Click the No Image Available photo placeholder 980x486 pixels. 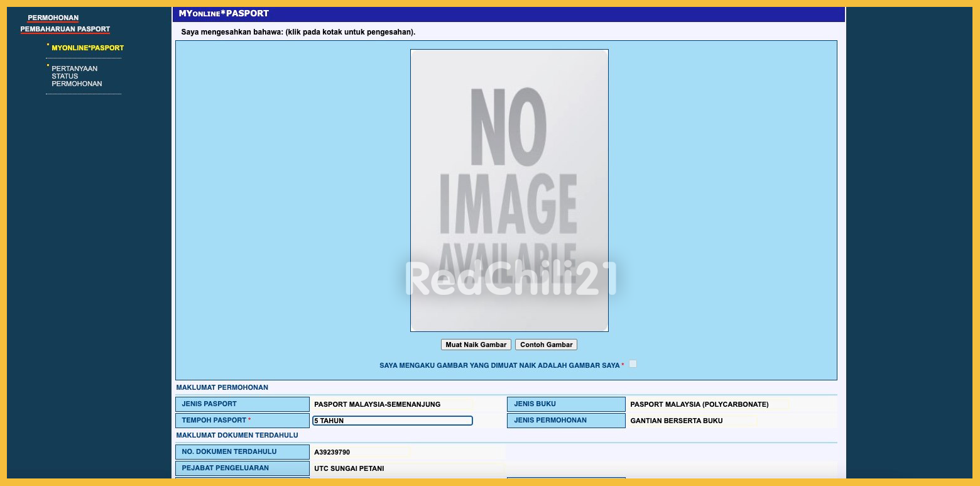(x=509, y=190)
